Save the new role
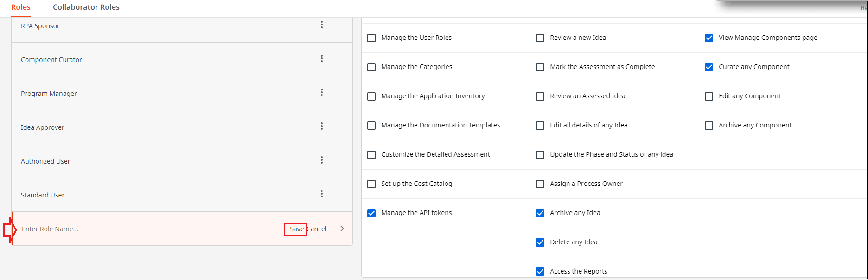Image resolution: width=868 pixels, height=280 pixels. click(296, 229)
